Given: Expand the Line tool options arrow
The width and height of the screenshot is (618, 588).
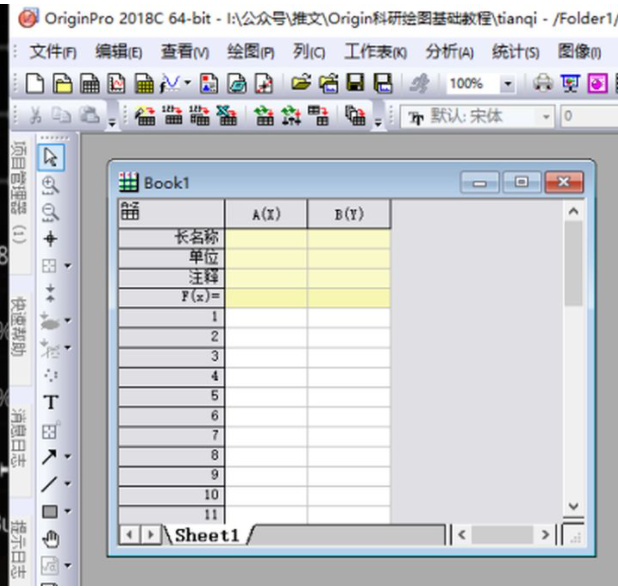Looking at the screenshot, I should [x=68, y=484].
